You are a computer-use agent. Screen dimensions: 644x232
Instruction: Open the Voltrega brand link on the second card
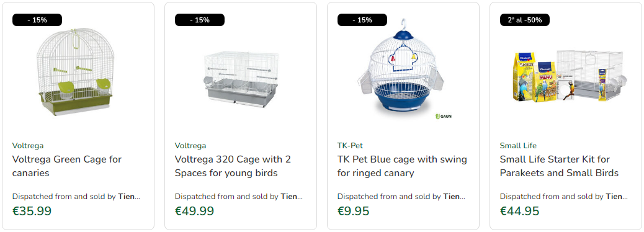(190, 145)
